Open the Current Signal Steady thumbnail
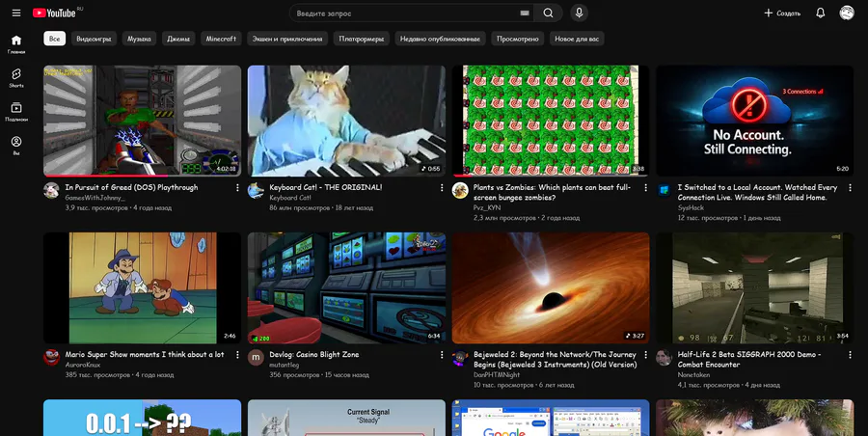 [x=346, y=418]
